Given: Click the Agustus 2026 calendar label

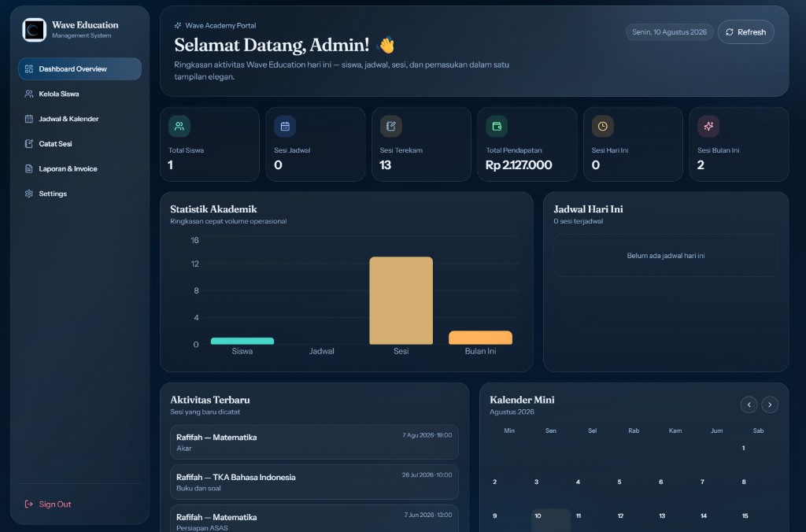Looking at the screenshot, I should coord(512,412).
